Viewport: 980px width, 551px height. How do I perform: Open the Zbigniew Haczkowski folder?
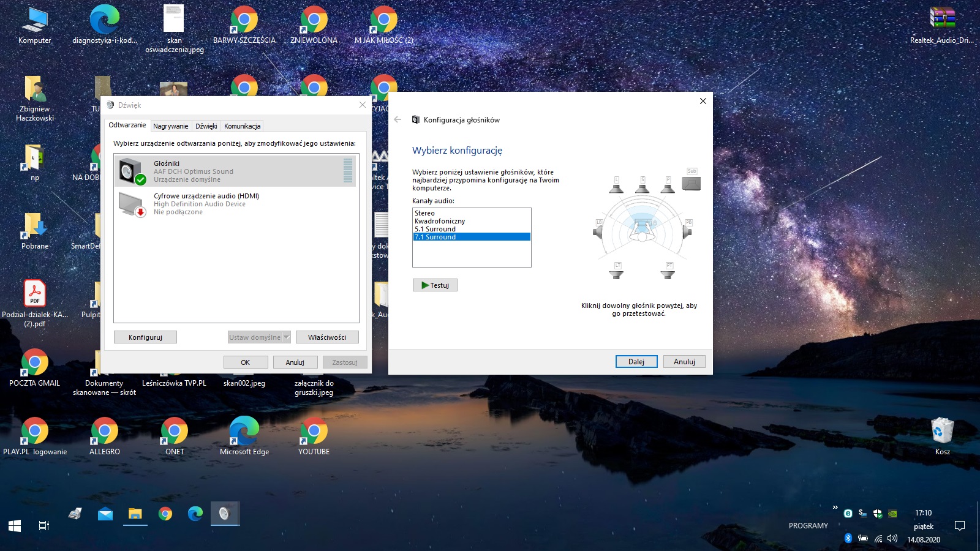(x=35, y=98)
